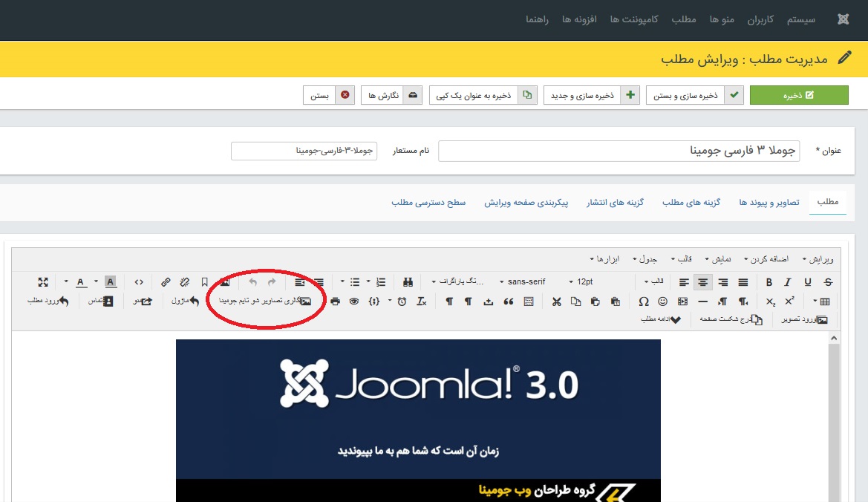This screenshot has width=868, height=502.
Task: Toggle fullscreen editor mode
Action: pos(42,282)
